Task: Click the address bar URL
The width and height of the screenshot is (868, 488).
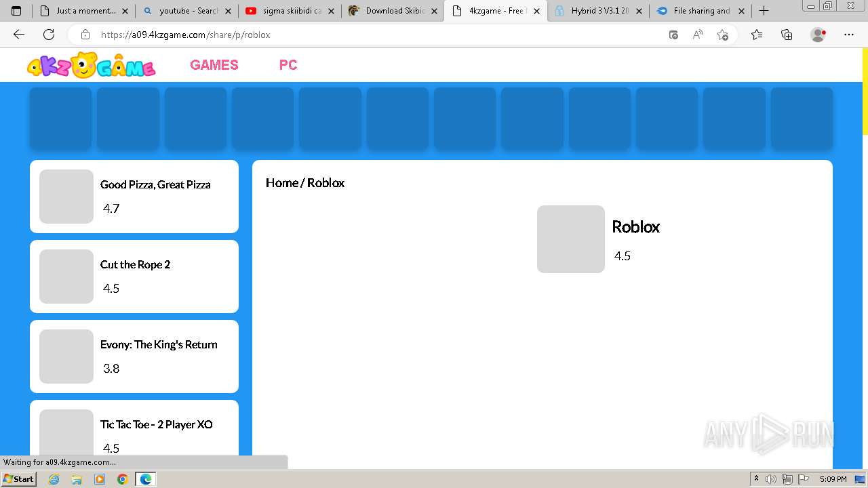Action: [x=186, y=35]
